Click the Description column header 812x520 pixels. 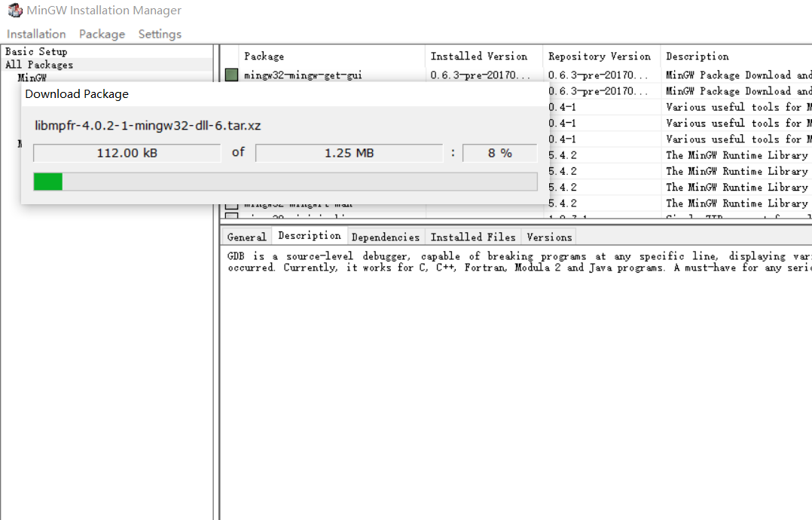[x=737, y=56]
